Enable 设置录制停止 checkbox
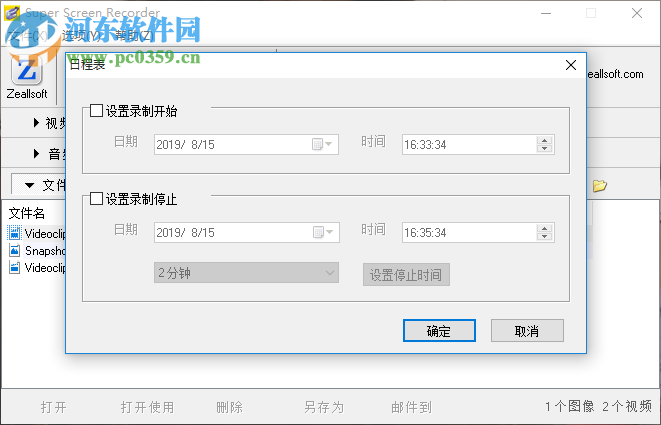This screenshot has height=425, width=661. coord(96,199)
